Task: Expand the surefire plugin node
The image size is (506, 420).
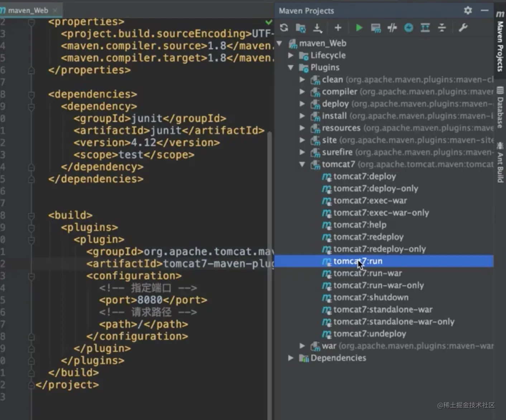Action: [x=302, y=152]
